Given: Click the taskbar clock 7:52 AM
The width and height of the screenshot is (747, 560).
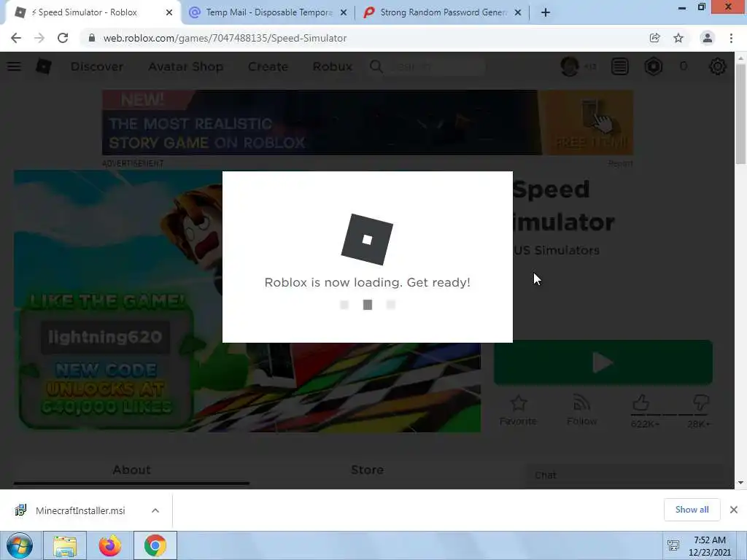Looking at the screenshot, I should (x=710, y=540).
